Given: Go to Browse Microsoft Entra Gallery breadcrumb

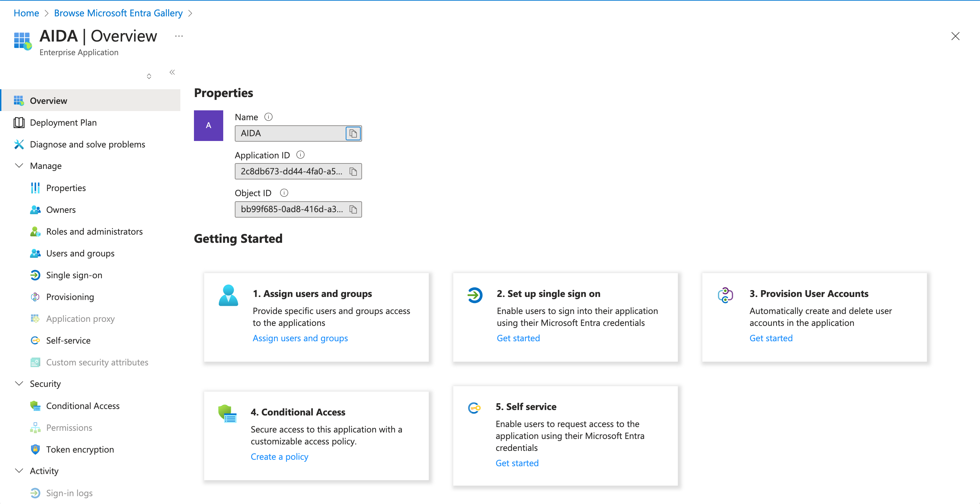Looking at the screenshot, I should (118, 13).
